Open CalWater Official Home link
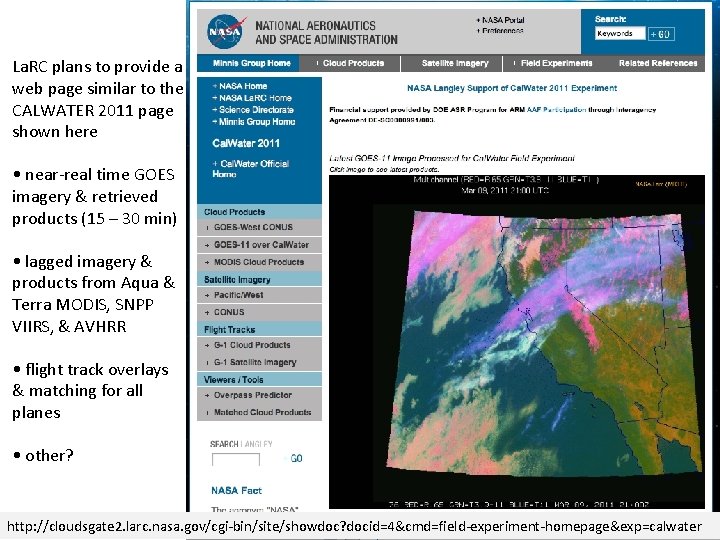This screenshot has height=540, width=720. pyautogui.click(x=251, y=169)
